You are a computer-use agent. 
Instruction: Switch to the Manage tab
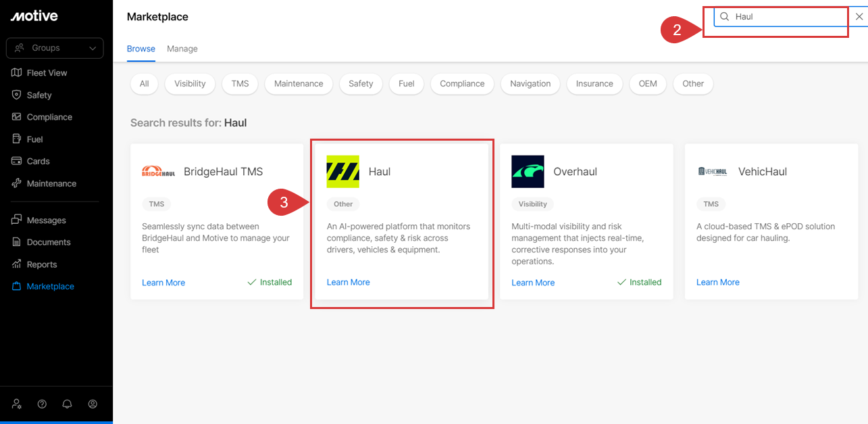click(x=182, y=49)
